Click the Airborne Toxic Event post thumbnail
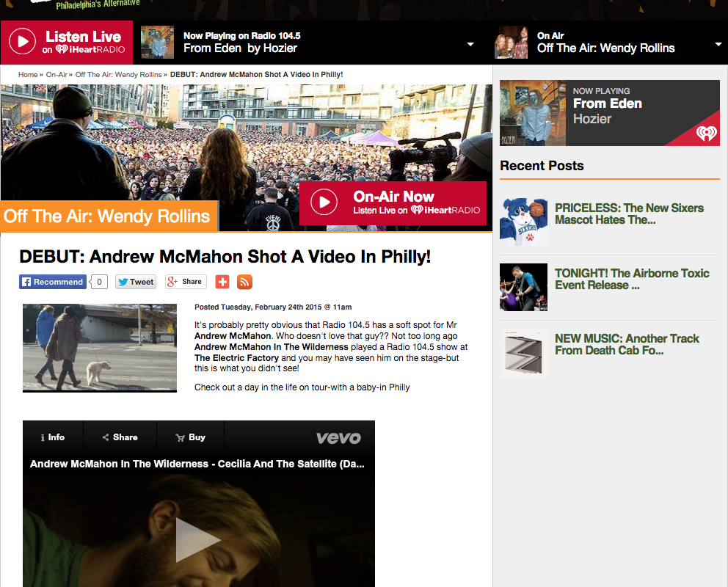This screenshot has width=728, height=587. (x=523, y=287)
